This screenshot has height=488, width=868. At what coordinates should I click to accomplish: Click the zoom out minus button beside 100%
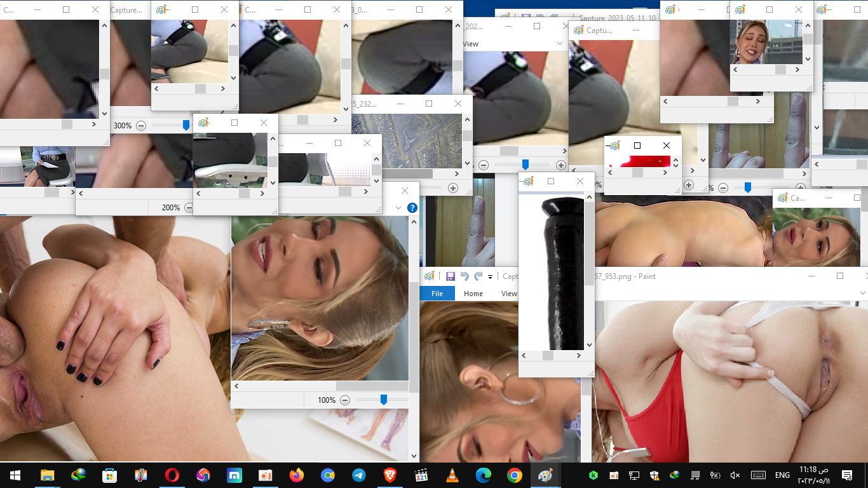coord(345,400)
